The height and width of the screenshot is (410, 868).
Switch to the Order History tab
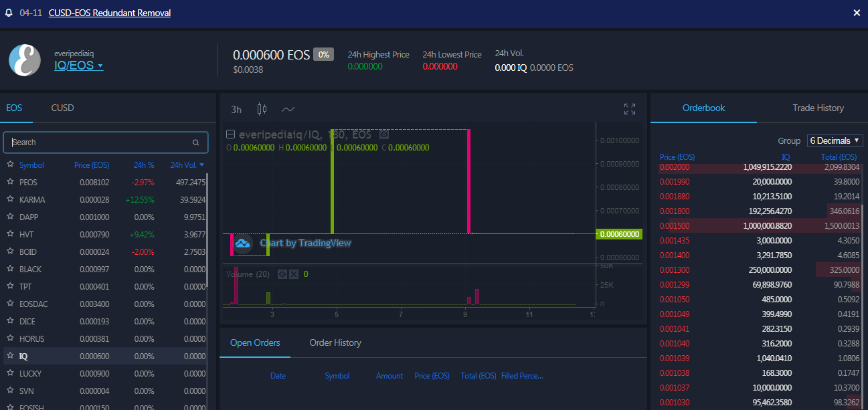[335, 342]
